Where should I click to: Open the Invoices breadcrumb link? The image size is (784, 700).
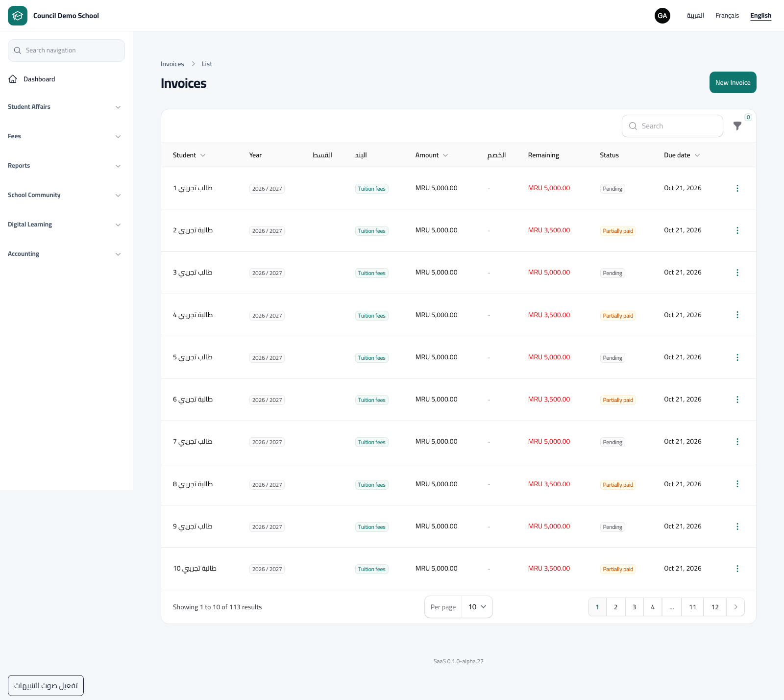click(x=172, y=64)
